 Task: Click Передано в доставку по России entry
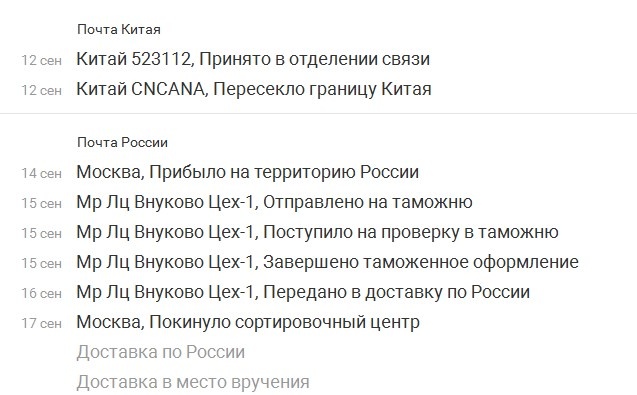[303, 293]
